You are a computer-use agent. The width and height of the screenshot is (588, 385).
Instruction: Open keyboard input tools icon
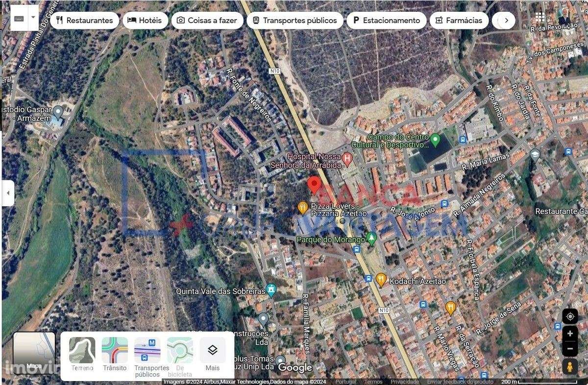coord(19,18)
